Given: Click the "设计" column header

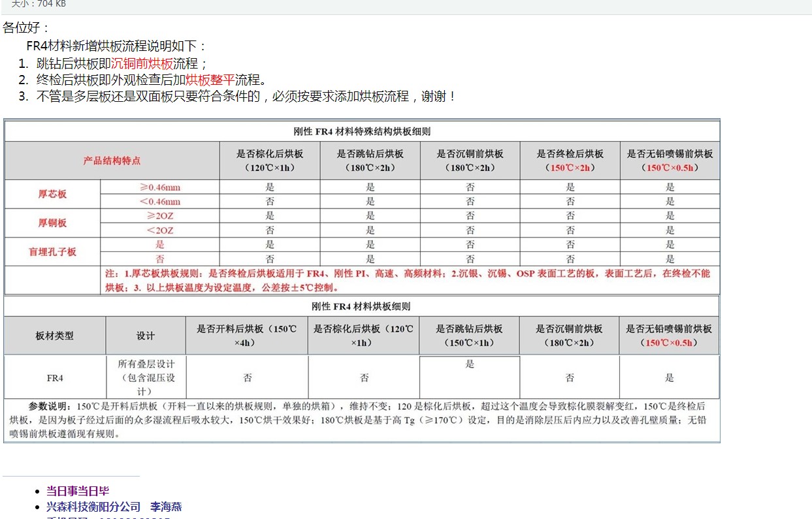Looking at the screenshot, I should tap(145, 336).
